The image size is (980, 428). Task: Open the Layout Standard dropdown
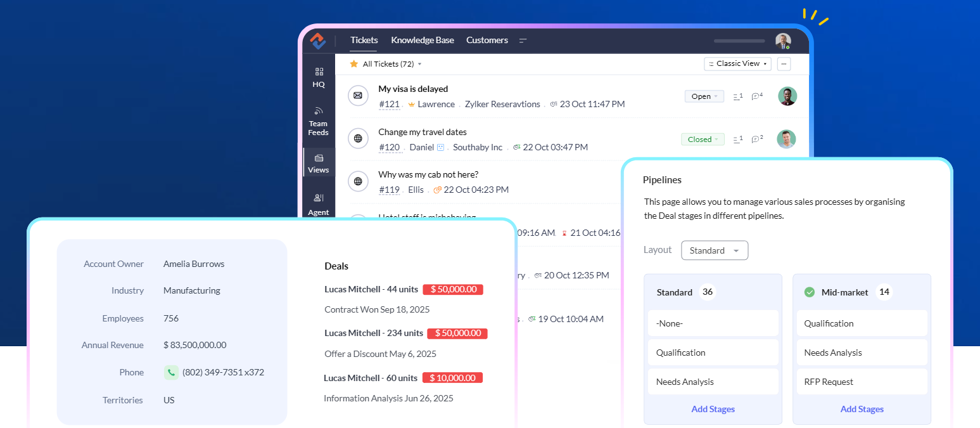pos(715,250)
